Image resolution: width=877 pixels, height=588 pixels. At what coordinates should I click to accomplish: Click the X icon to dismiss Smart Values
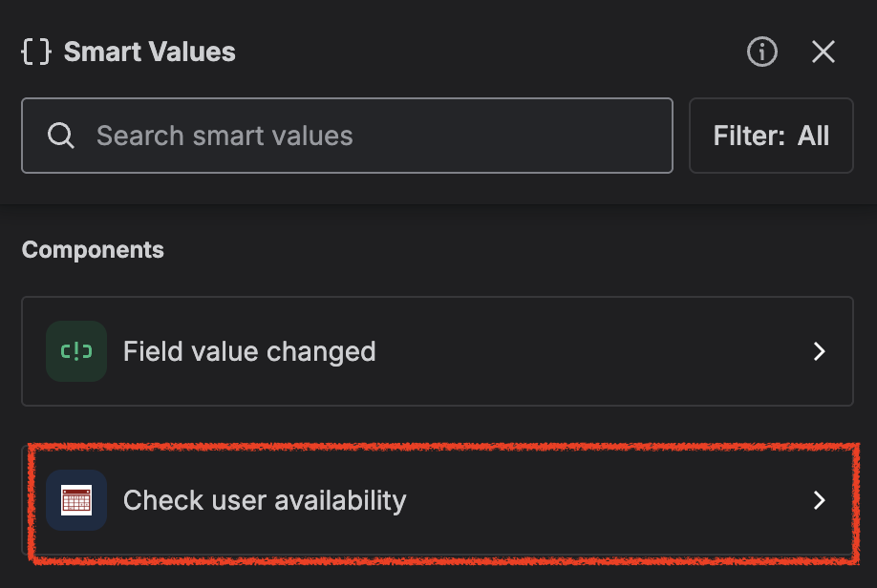click(824, 52)
